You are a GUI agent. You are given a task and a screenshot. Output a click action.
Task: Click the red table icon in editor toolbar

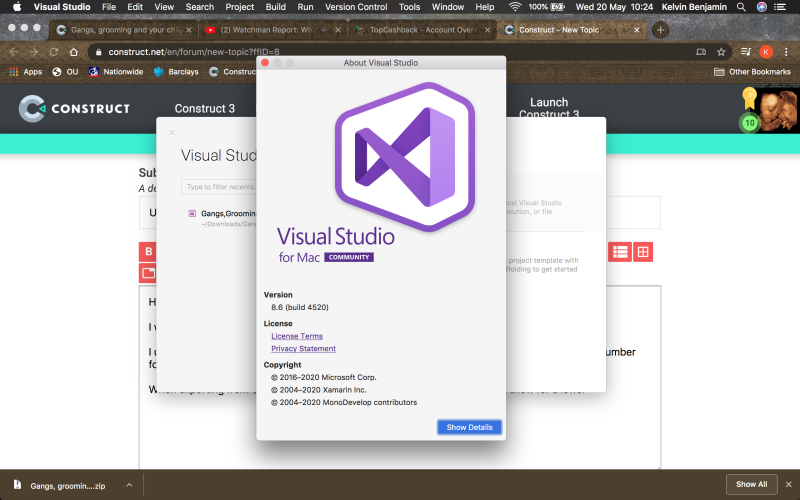643,252
